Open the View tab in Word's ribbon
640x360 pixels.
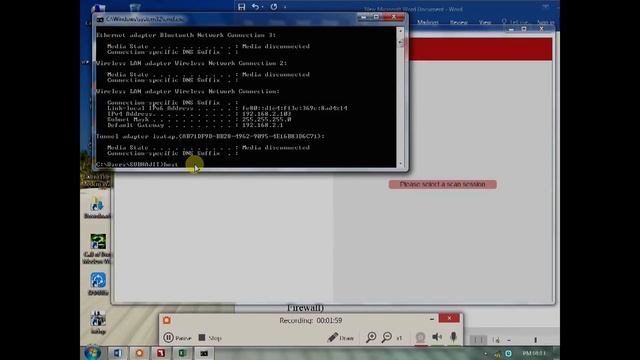(x=485, y=22)
